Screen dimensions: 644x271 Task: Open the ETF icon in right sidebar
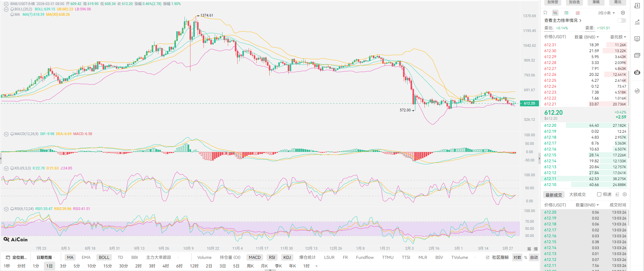click(x=637, y=55)
